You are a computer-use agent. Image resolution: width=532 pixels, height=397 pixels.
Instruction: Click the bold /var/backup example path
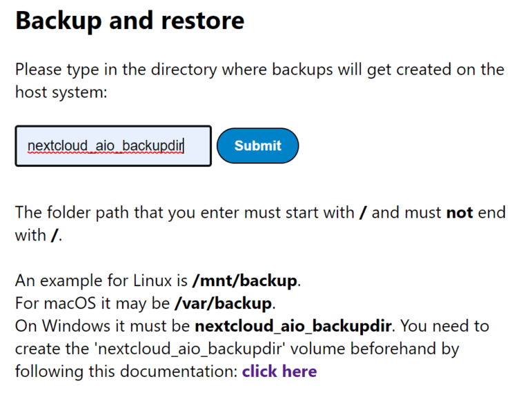225,303
